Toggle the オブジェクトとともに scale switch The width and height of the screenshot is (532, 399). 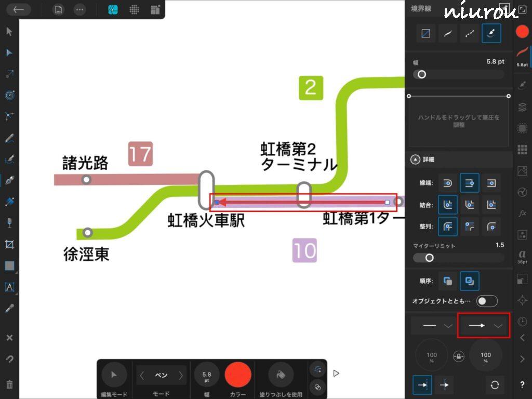[487, 301]
